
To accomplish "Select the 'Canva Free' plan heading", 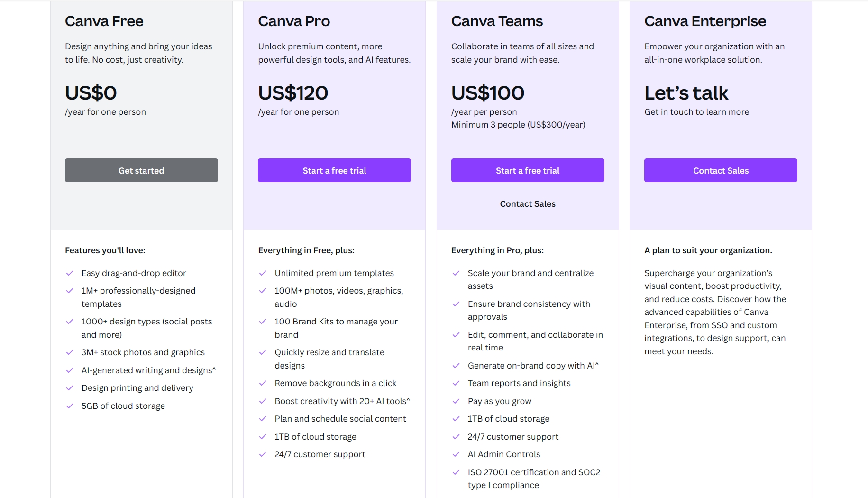I will pyautogui.click(x=104, y=21).
